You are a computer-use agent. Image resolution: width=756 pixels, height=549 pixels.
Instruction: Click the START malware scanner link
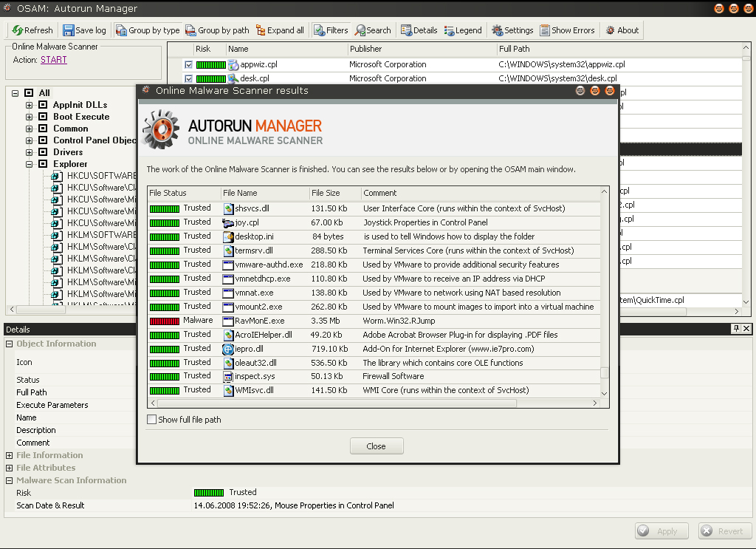point(53,60)
